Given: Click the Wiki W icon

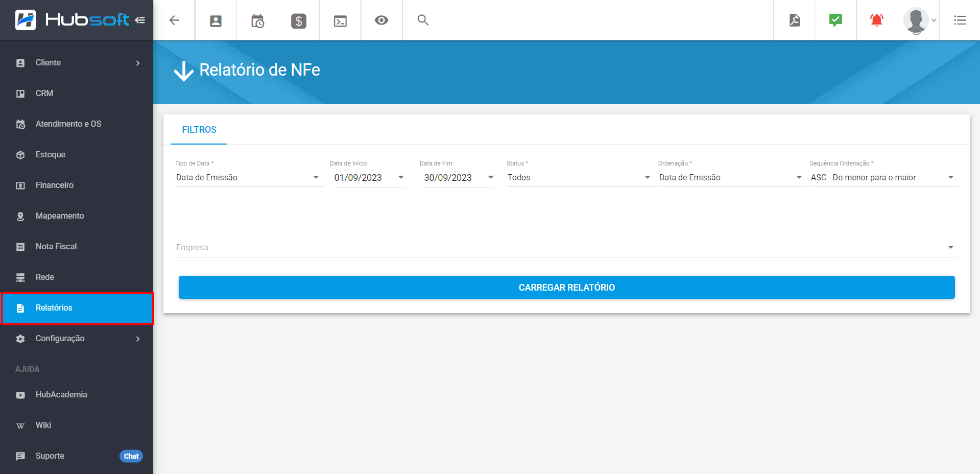Looking at the screenshot, I should pos(20,425).
